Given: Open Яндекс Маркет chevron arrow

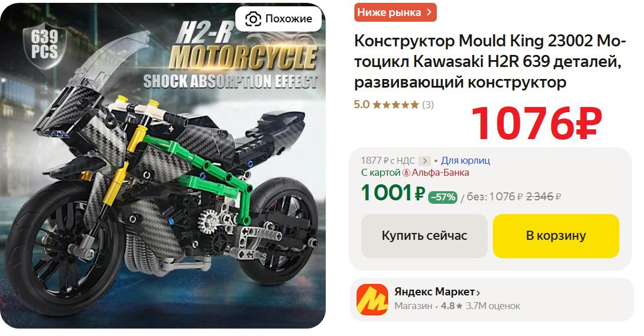Looking at the screenshot, I should [477, 293].
